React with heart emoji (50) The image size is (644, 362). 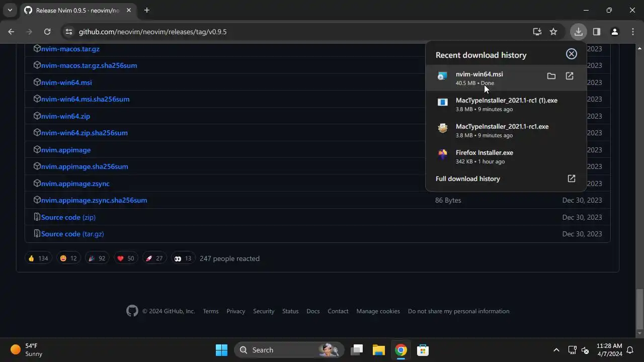(x=126, y=258)
